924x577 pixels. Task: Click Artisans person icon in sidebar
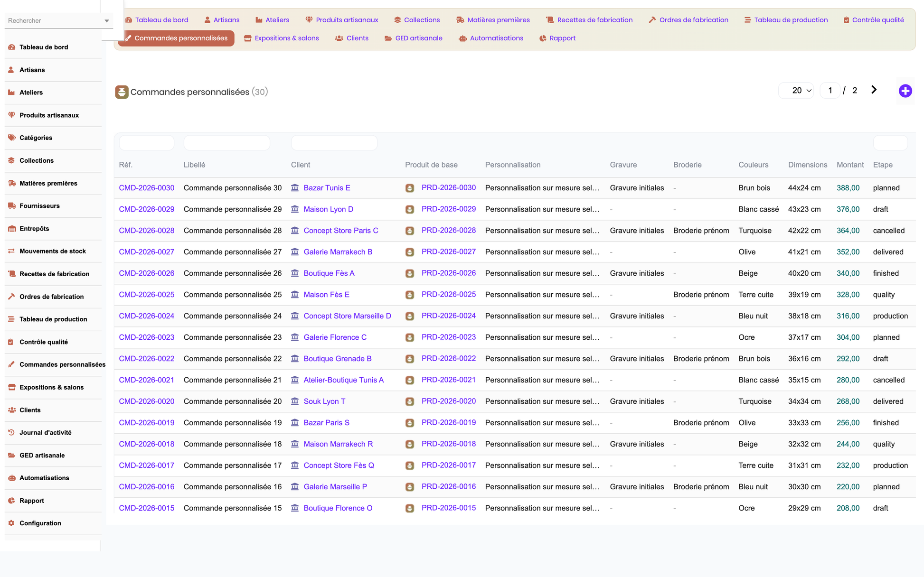coord(11,70)
